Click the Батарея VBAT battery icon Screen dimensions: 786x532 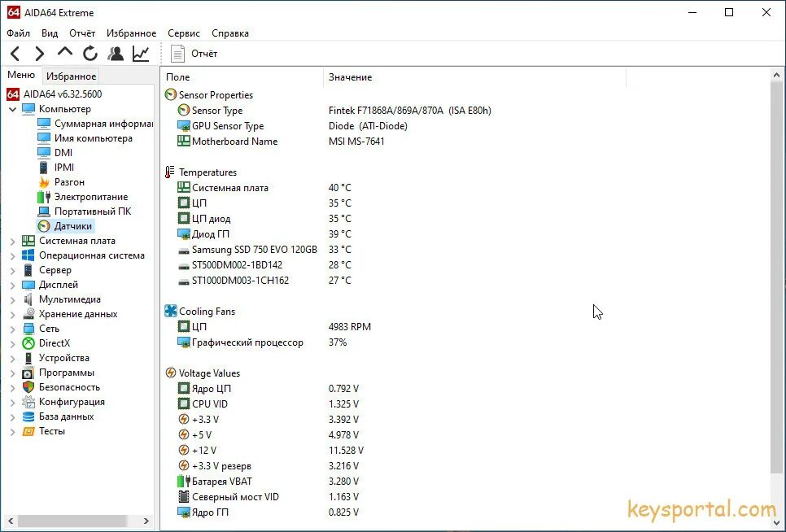[183, 482]
